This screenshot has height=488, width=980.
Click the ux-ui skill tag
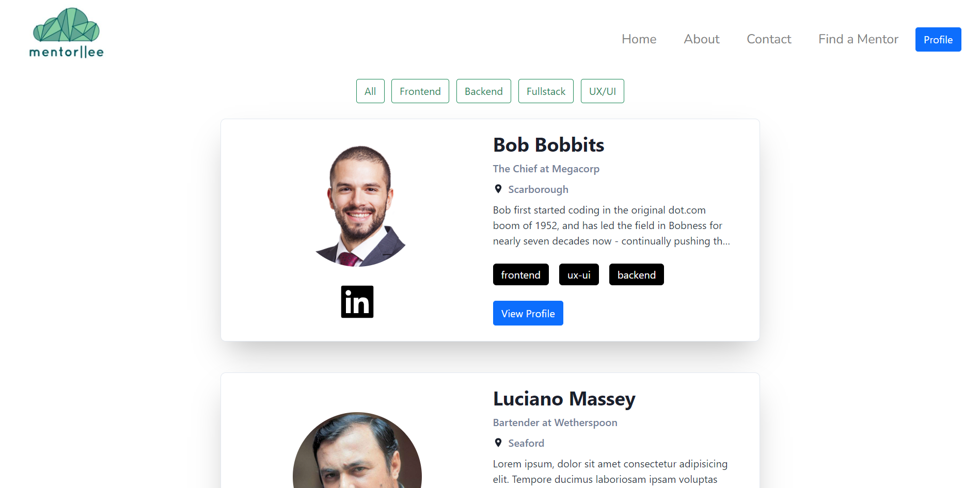tap(579, 274)
